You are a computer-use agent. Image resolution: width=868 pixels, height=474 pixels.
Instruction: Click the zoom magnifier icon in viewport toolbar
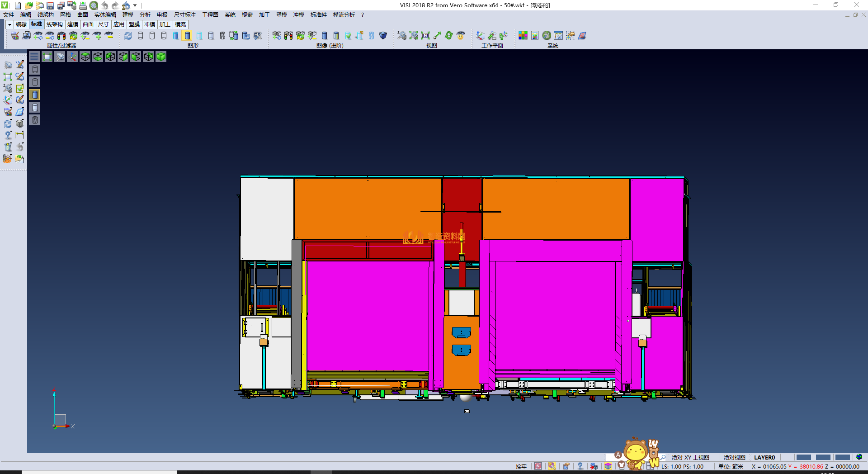pos(60,57)
